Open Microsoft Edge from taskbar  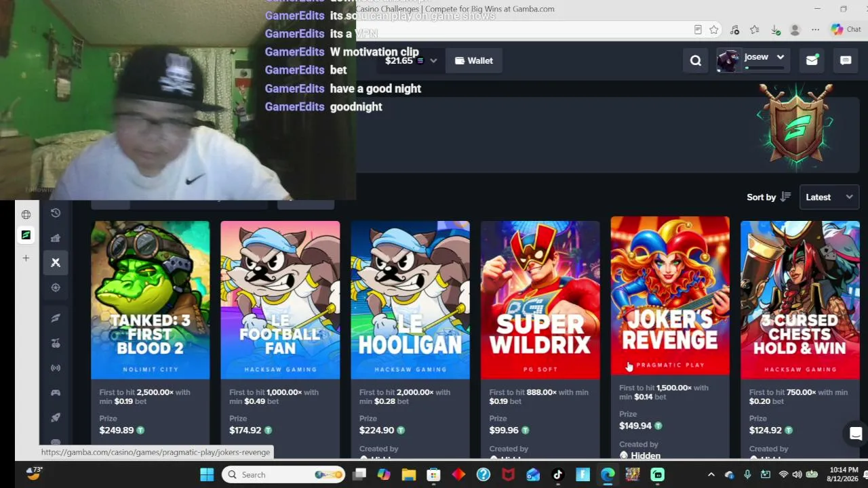pyautogui.click(x=608, y=474)
